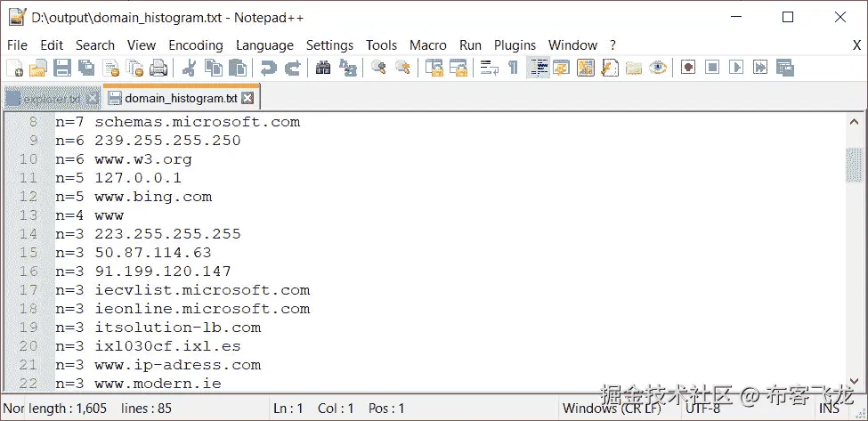Create a new file with toolbar icon
This screenshot has height=421, width=868.
pos(15,68)
